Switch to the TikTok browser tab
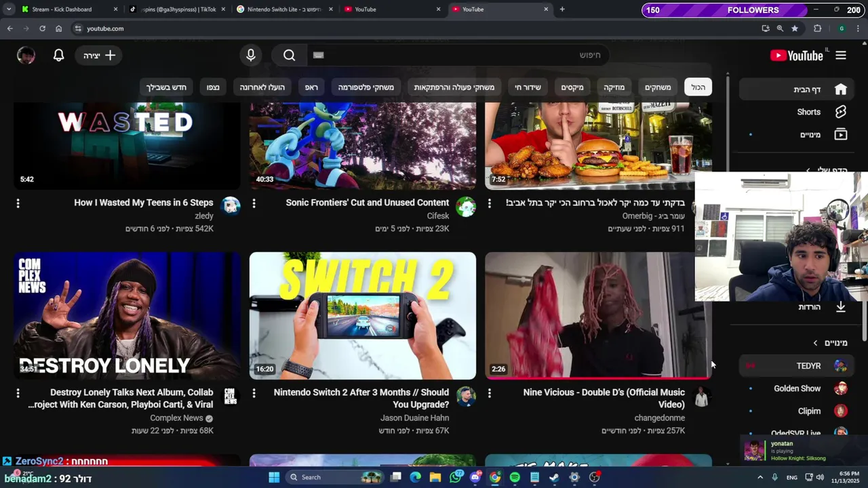Screen dimensions: 868x488 tap(178, 9)
